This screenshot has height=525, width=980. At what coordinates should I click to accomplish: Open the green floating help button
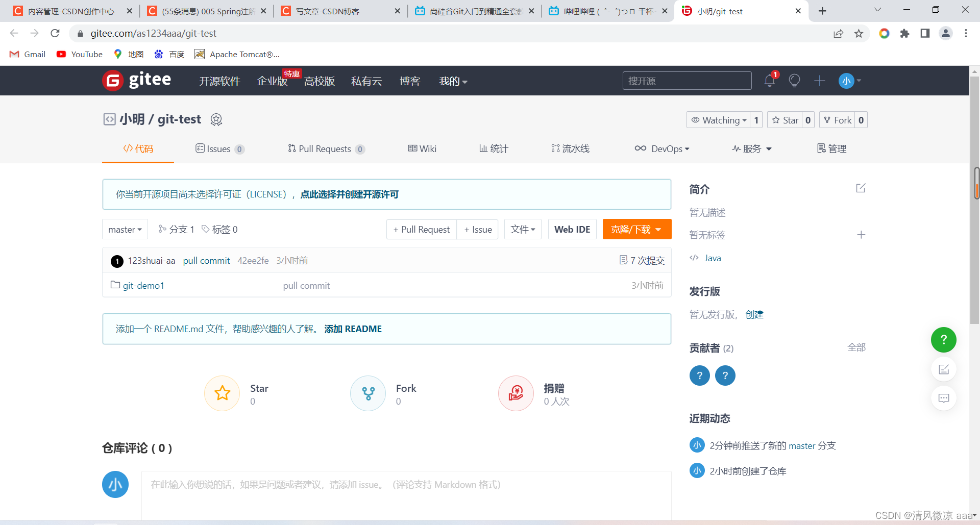[x=944, y=340]
